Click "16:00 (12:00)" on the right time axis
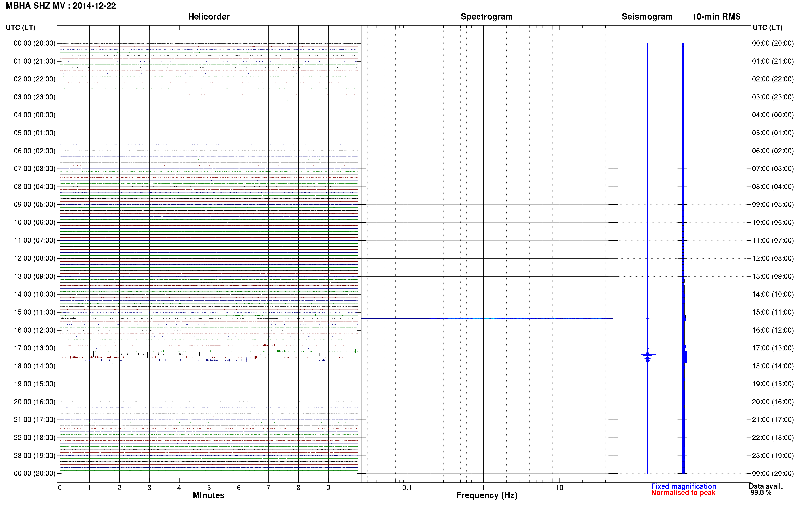The image size is (812, 508). point(773,330)
